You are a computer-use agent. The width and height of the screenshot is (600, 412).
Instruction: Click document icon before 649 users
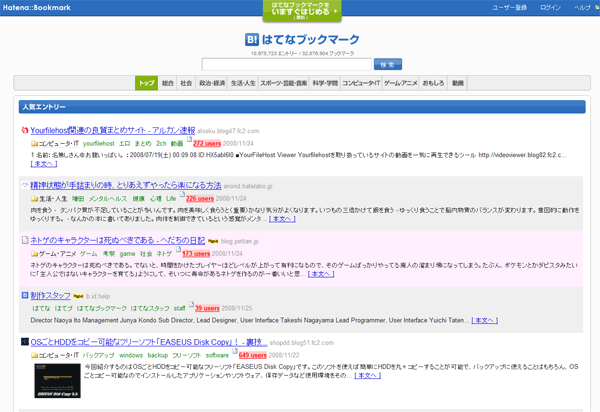coord(235,352)
